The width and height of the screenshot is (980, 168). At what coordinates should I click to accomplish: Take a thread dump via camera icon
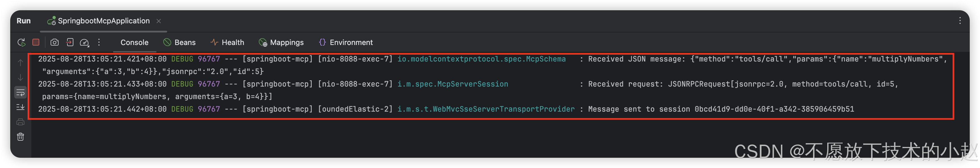(x=55, y=42)
